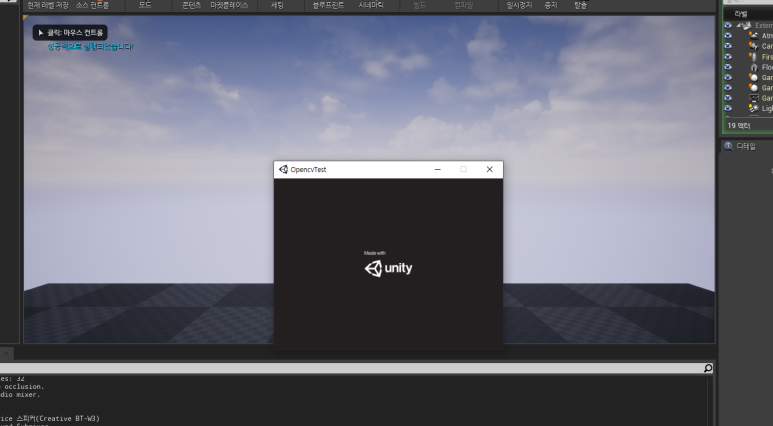Select the Flo actor icon in outliner
The height and width of the screenshot is (426, 773).
[x=754, y=67]
